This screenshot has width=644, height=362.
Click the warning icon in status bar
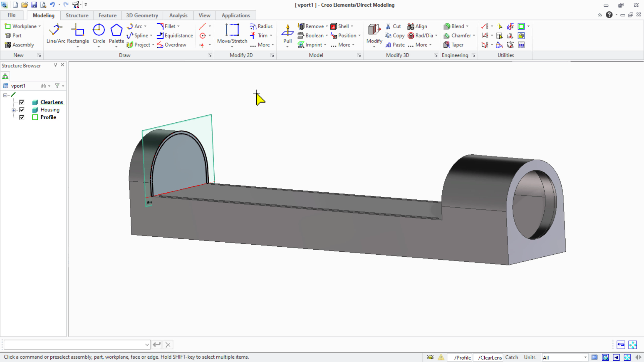point(441,357)
